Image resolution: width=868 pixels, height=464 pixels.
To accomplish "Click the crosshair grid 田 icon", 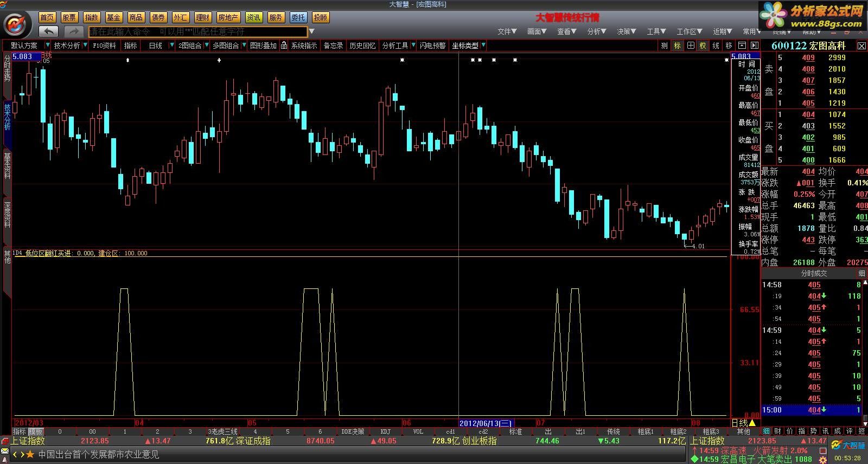I will pos(691,46).
